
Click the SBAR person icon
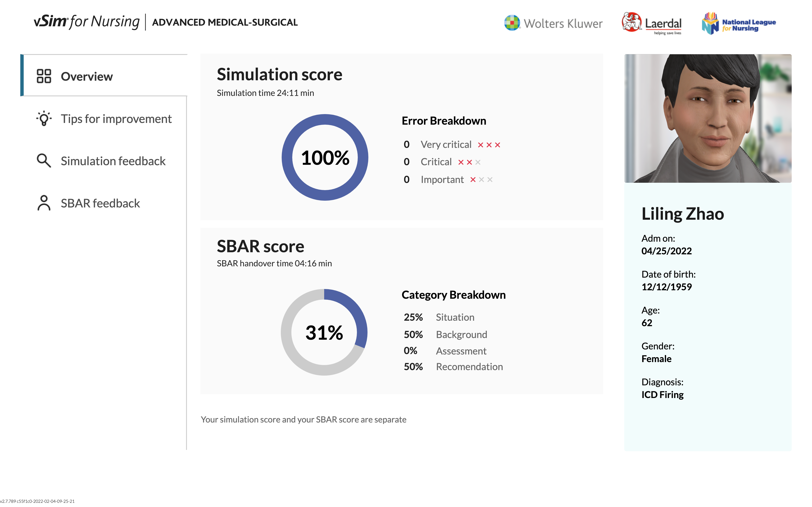coord(44,203)
